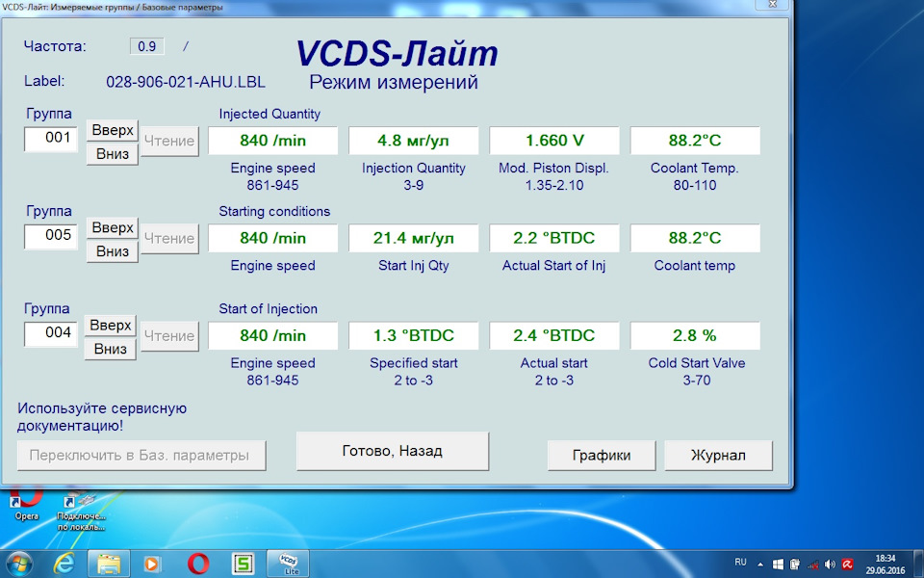Focus the group field showing 005
Image resolution: width=924 pixels, height=578 pixels.
click(51, 237)
